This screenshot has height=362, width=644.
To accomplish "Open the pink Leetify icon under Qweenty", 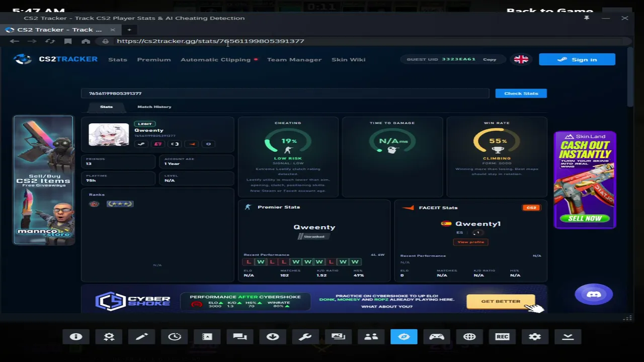I will [158, 144].
